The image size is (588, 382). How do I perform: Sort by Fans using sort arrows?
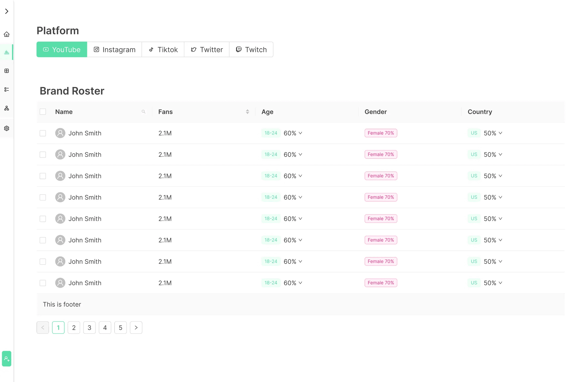coord(247,112)
